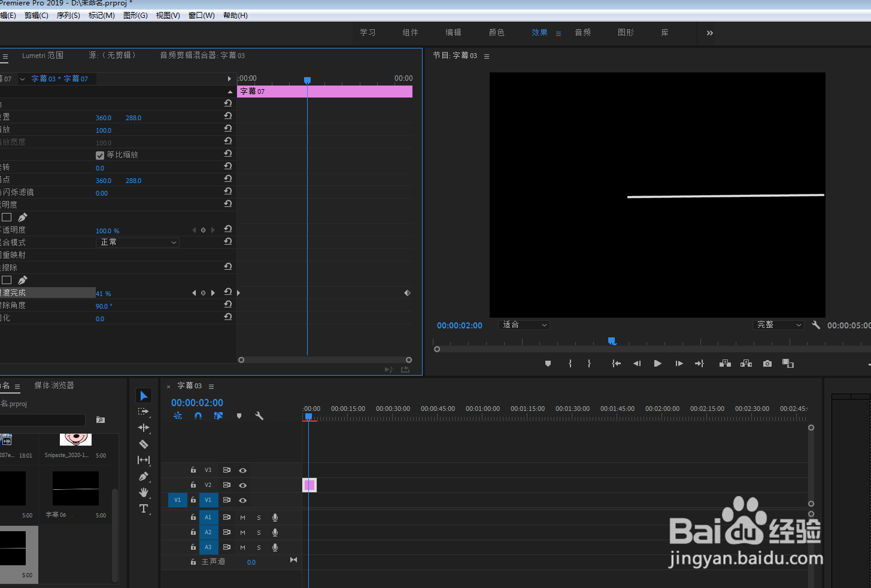Open the comparison view button
The height and width of the screenshot is (588, 871).
coord(788,363)
